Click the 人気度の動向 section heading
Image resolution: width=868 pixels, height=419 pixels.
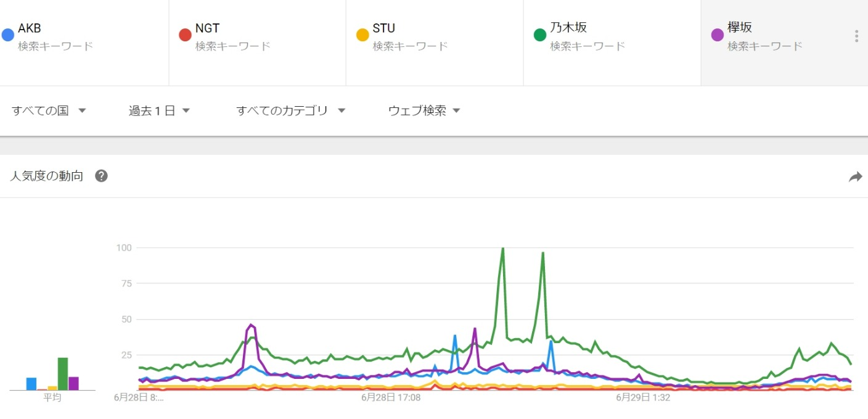[47, 176]
